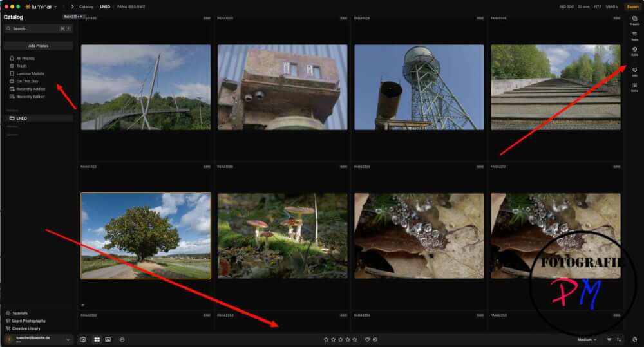Image resolution: width=644 pixels, height=347 pixels.
Task: Open the Tools panel icon
Action: tap(634, 36)
